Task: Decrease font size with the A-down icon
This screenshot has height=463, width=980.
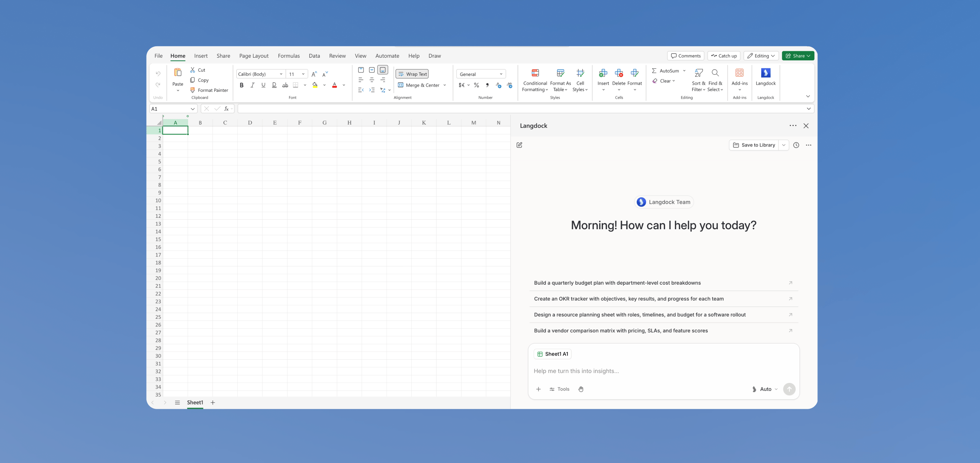Action: [x=325, y=74]
